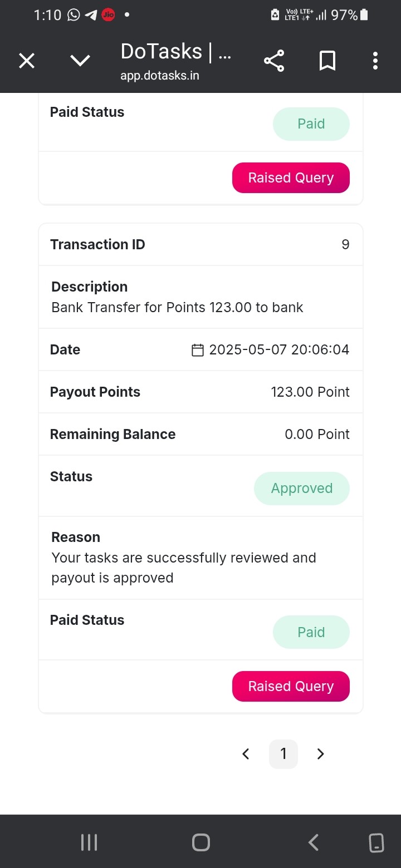Open the three-dot overflow menu
The image size is (401, 868).
point(375,61)
